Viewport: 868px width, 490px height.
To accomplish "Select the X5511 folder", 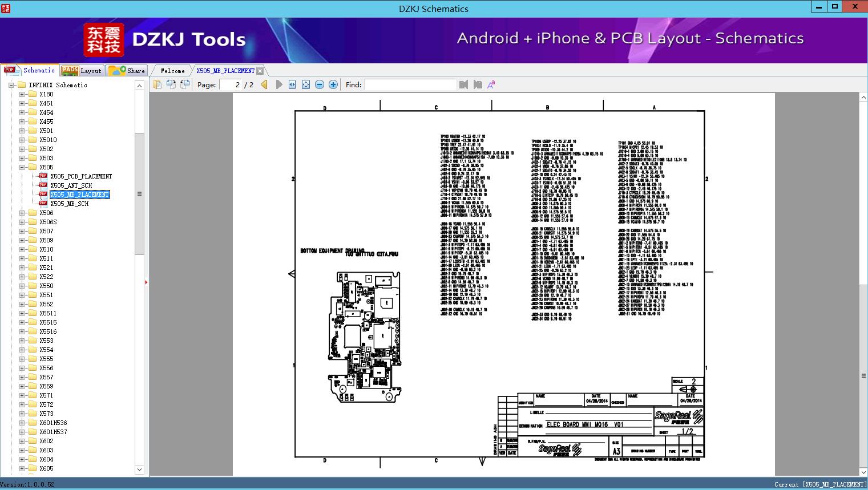I will pos(48,313).
